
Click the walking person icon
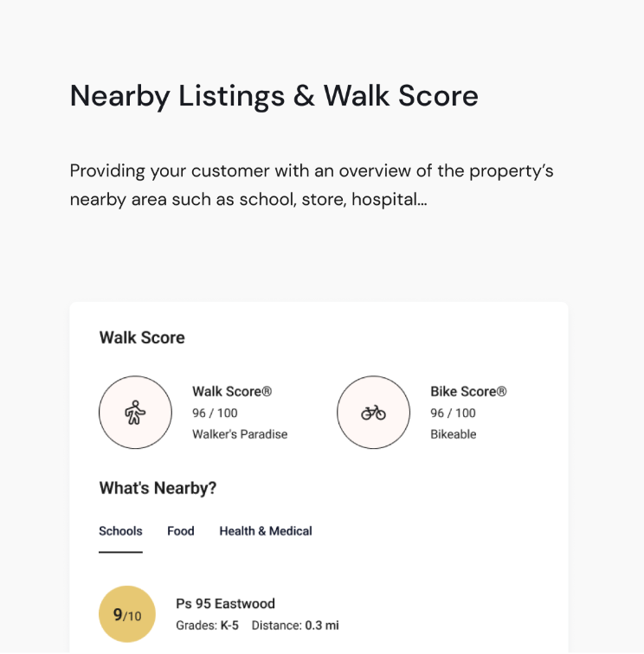[x=135, y=413]
